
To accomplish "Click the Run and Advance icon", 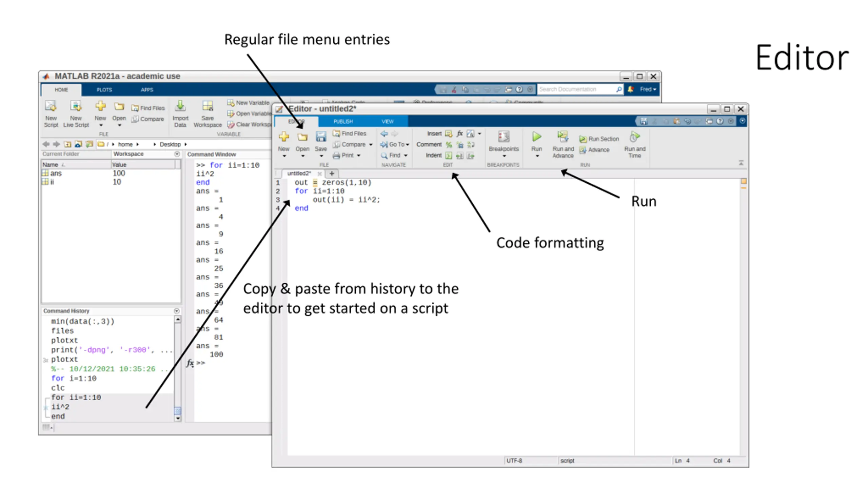I will (x=563, y=137).
